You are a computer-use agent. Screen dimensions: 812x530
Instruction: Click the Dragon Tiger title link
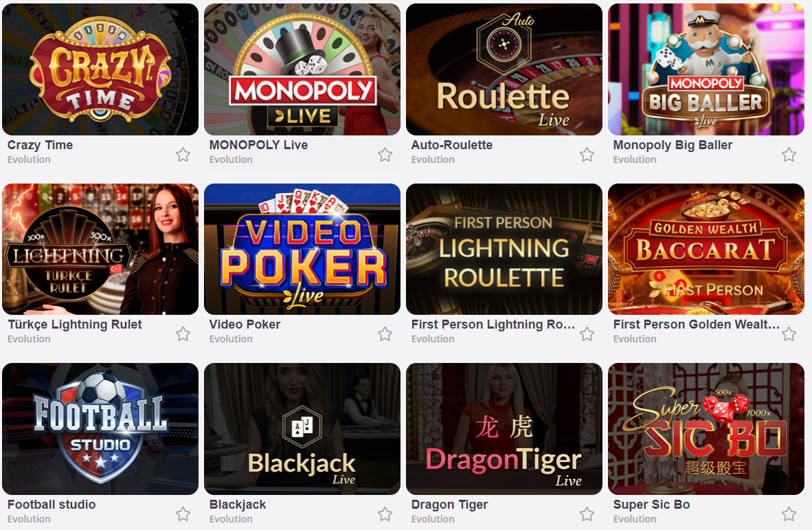pos(449,504)
